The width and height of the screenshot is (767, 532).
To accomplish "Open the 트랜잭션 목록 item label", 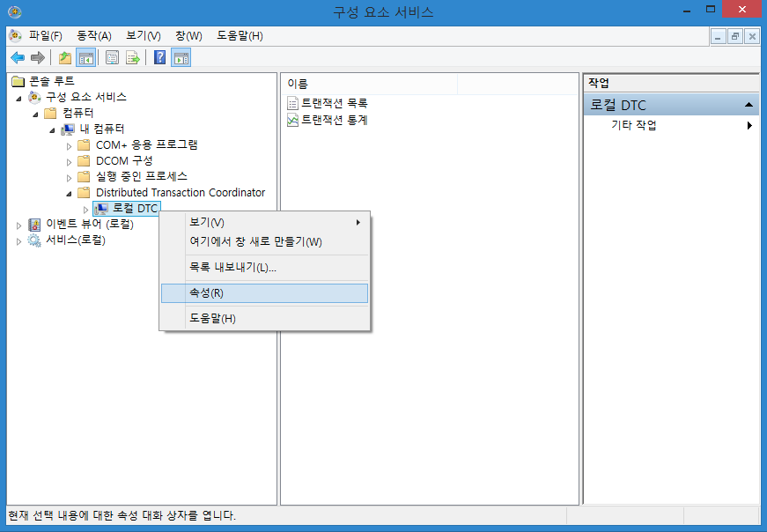I will pos(334,103).
